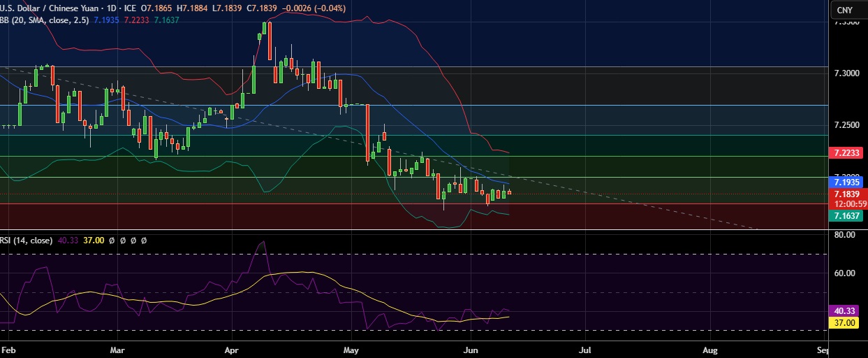Click the red 7.2233 value in BB legend

(137, 20)
